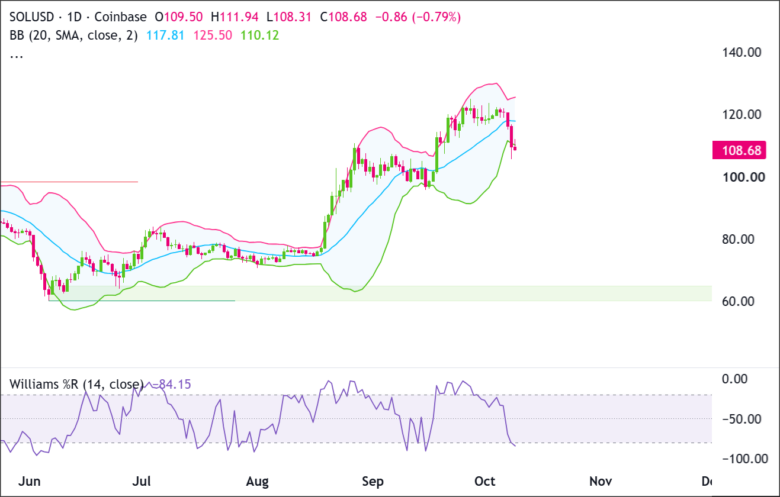Click the change value −0.86 (−0.79%)

click(x=418, y=17)
